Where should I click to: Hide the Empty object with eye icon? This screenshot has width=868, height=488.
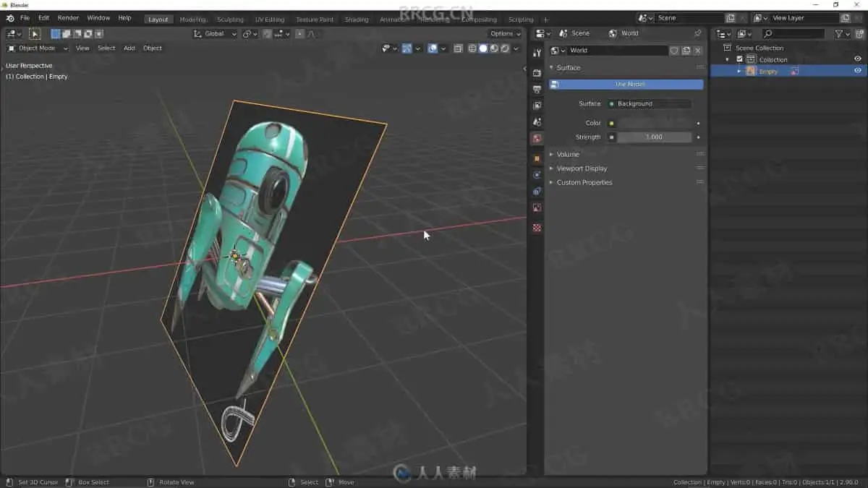[x=858, y=71]
